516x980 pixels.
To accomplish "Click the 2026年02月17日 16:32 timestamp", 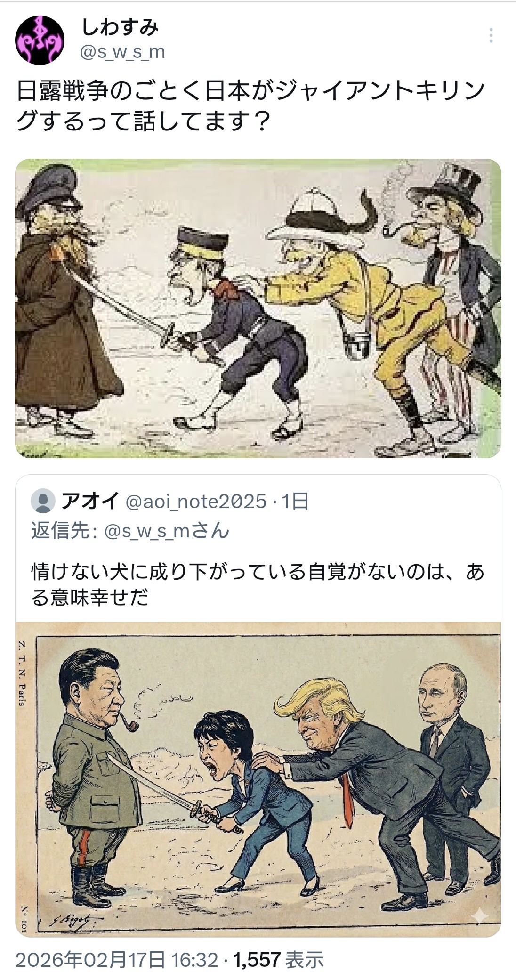I will [x=117, y=960].
